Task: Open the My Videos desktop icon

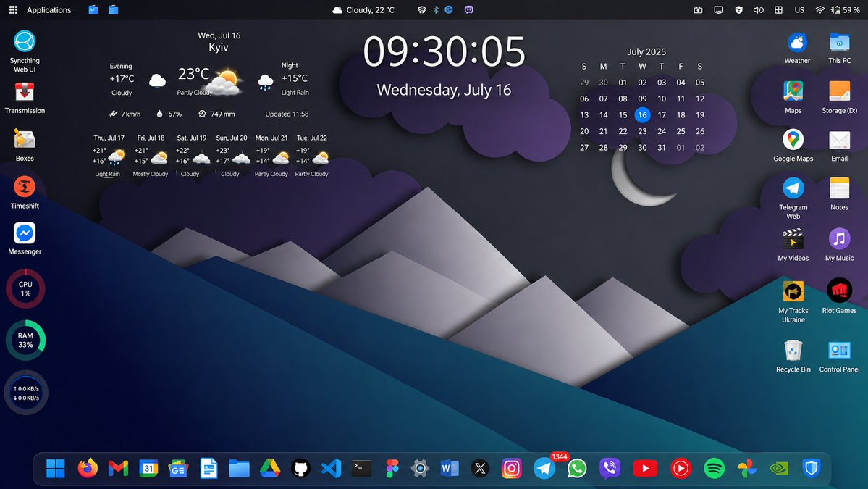Action: pos(793,245)
